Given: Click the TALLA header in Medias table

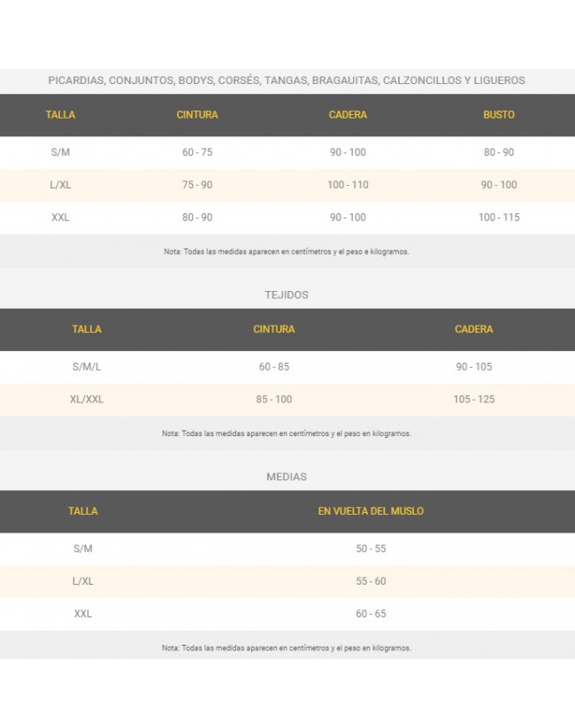Looking at the screenshot, I should pyautogui.click(x=83, y=511).
